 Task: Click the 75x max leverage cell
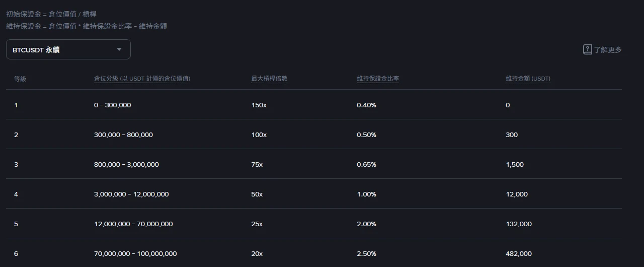click(257, 164)
